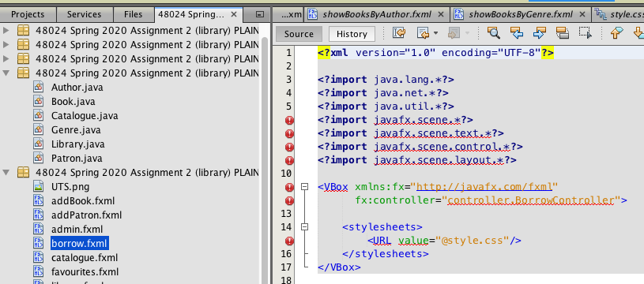Switch to the Projects tab
The height and width of the screenshot is (284, 644).
point(28,14)
